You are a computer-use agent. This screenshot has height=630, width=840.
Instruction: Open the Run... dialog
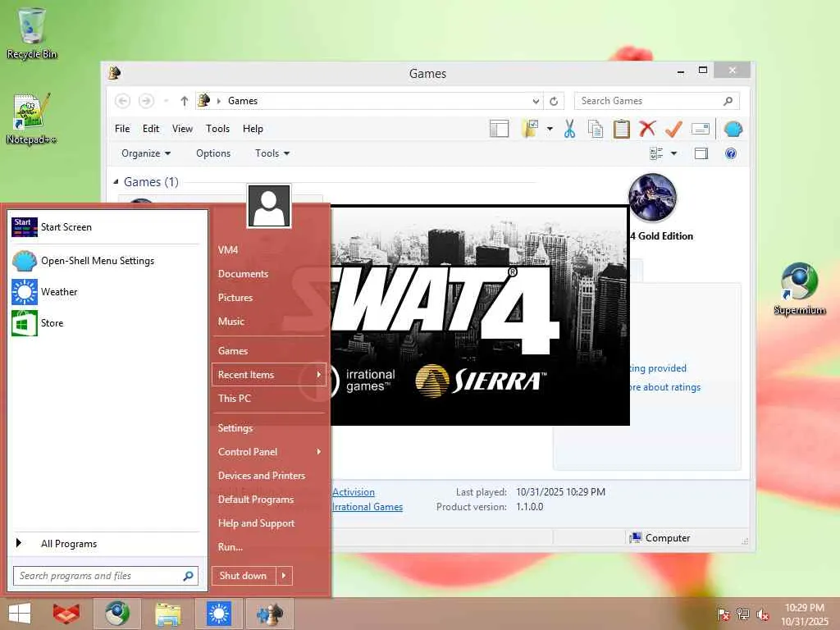click(269, 547)
